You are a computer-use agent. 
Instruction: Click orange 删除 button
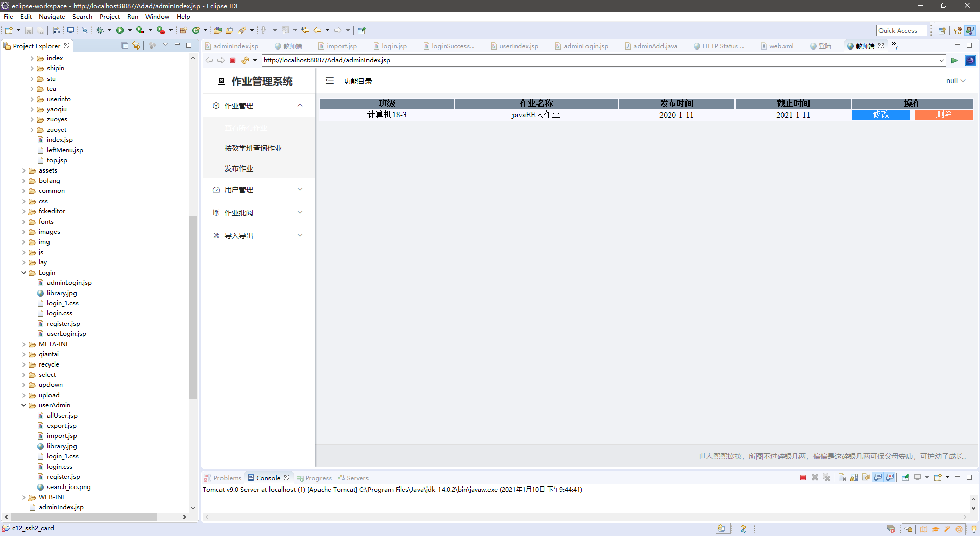point(944,115)
